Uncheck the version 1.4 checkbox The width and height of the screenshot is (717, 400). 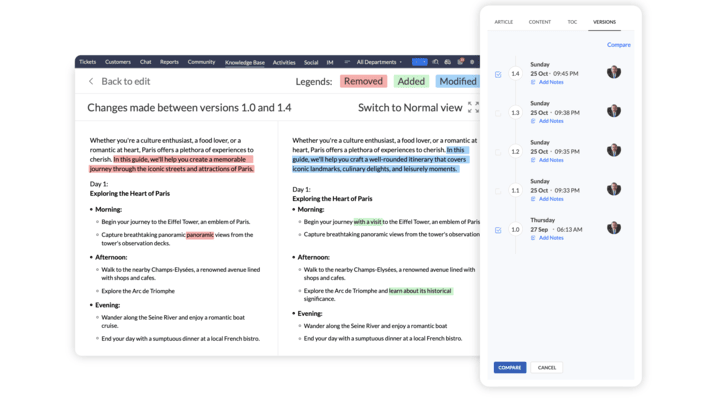[498, 75]
